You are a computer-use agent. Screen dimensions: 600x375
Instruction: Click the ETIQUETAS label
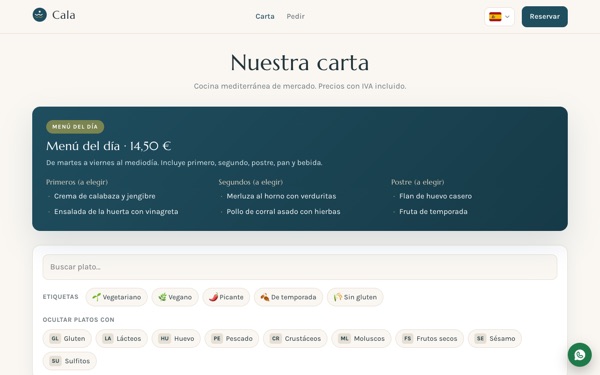[60, 297]
